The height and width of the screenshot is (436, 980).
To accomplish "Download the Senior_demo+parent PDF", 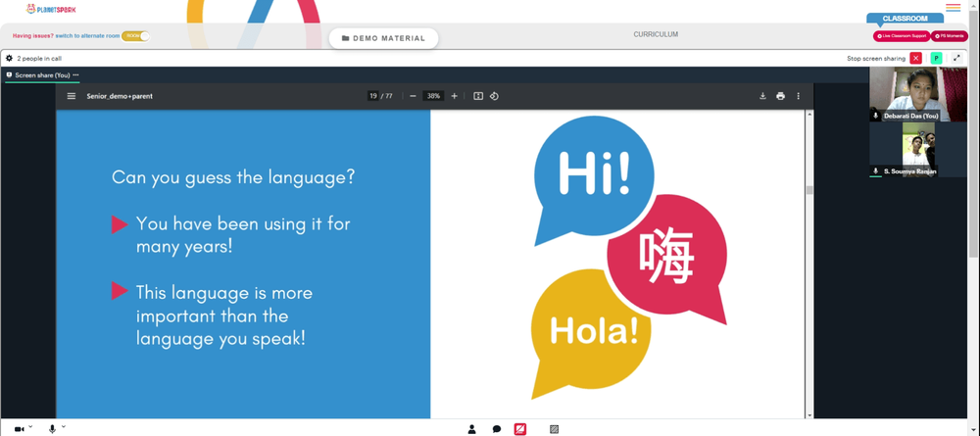I will coord(762,96).
